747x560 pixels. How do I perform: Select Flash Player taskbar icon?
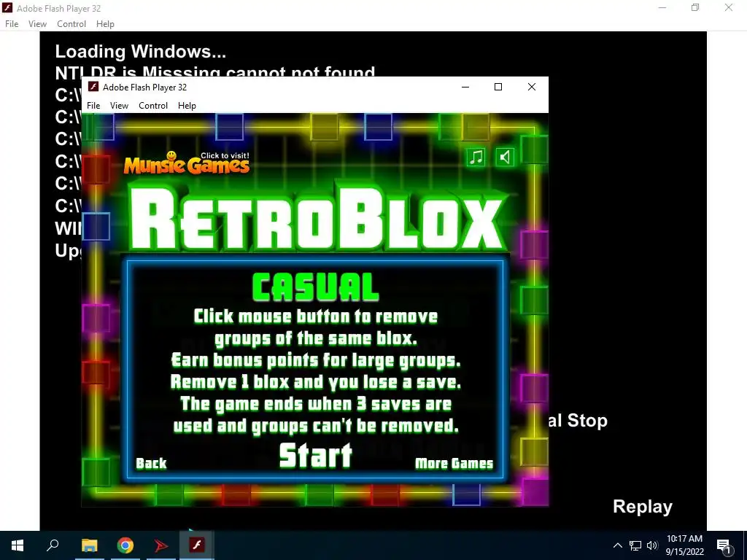197,545
